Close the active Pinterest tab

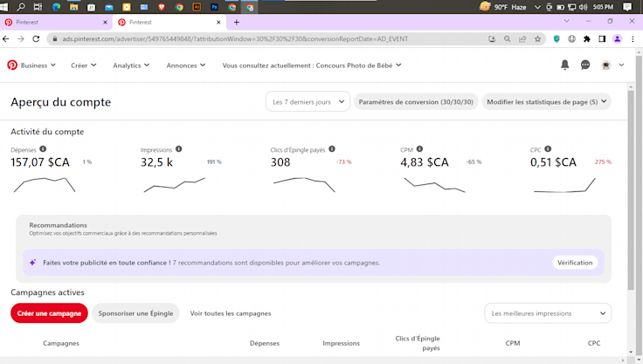218,22
